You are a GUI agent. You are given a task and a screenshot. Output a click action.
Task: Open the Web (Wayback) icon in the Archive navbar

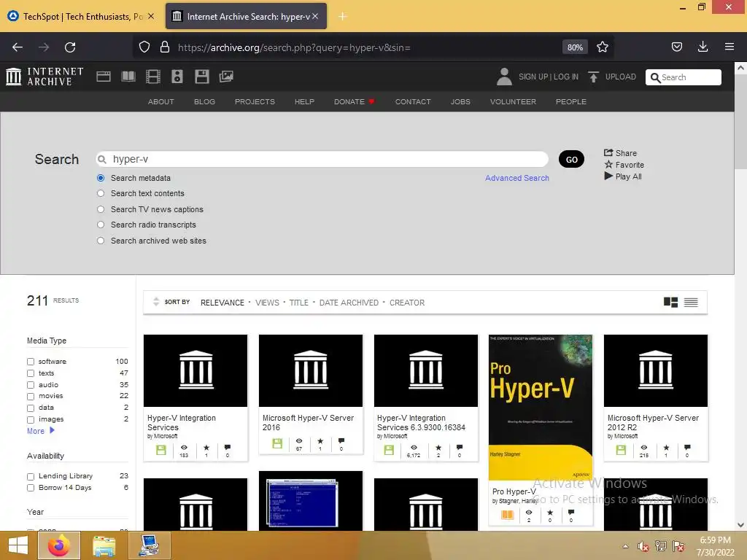point(104,76)
